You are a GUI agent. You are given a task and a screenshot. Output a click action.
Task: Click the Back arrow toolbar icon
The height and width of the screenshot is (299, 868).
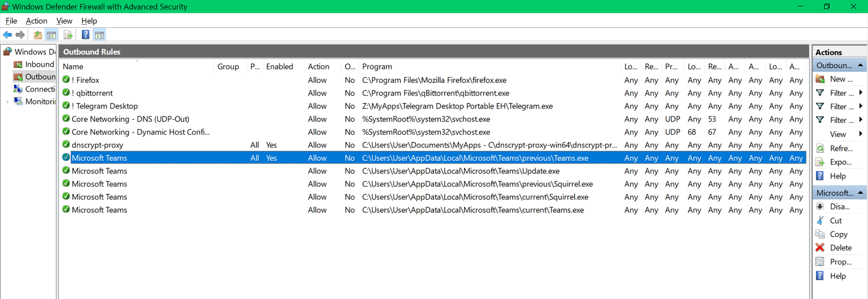click(x=8, y=35)
